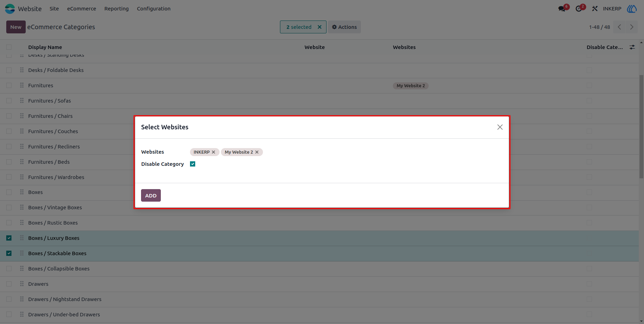Click drag handle of Desks / Foldable Desks
Image resolution: width=644 pixels, height=324 pixels.
click(22, 70)
